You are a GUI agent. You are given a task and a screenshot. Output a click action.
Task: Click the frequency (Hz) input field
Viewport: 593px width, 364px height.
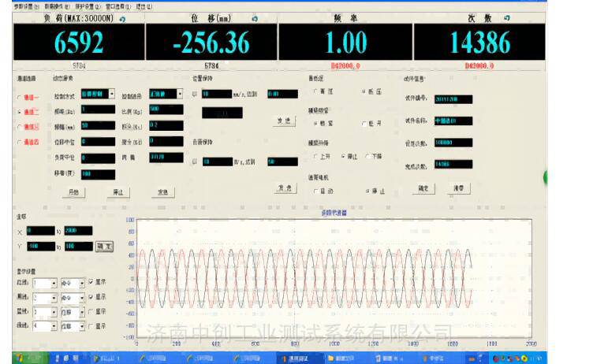pos(98,110)
